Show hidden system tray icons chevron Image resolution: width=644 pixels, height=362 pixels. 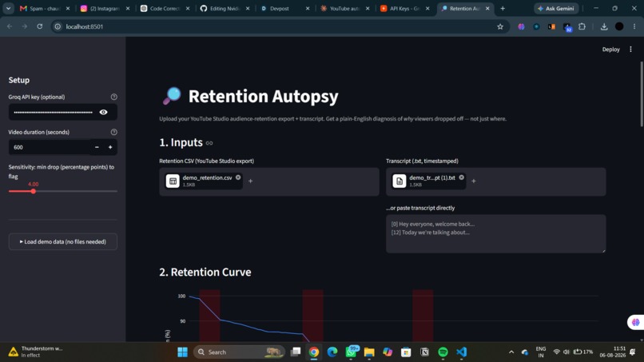pos(511,352)
